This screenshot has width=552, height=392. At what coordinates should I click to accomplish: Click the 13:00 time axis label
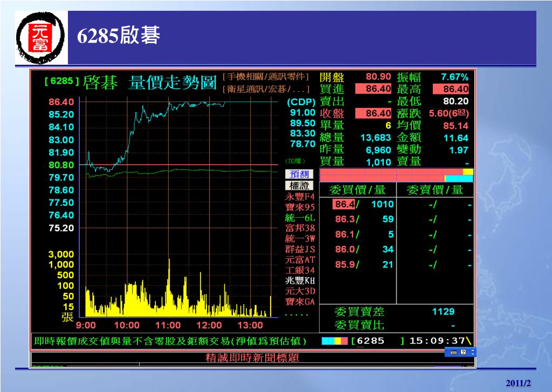tap(250, 326)
